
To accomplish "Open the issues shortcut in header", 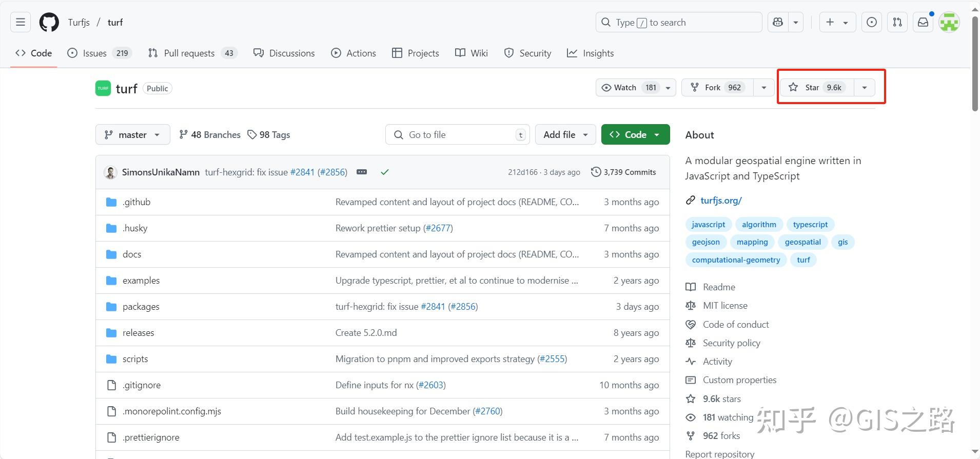I will click(x=872, y=23).
